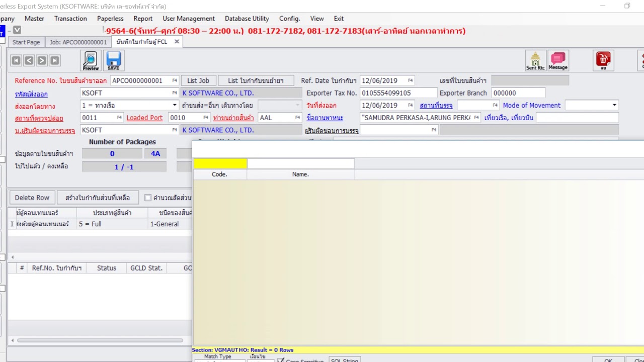Switch to the Job: APCO000000001 tab
The height and width of the screenshot is (362, 644).
(78, 42)
